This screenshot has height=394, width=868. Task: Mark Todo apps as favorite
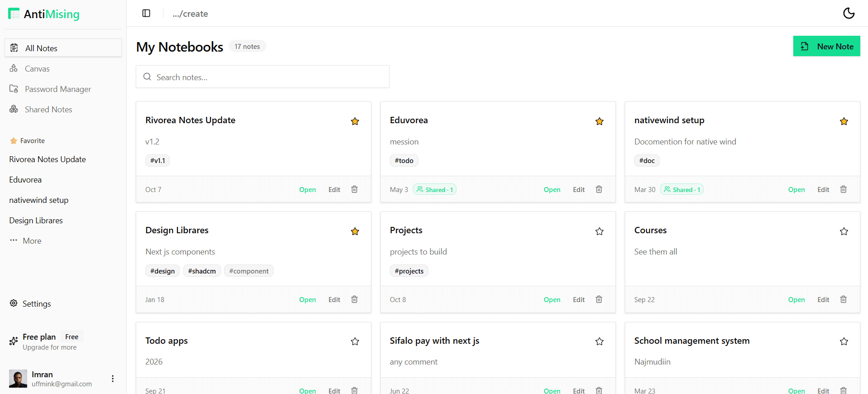click(355, 341)
